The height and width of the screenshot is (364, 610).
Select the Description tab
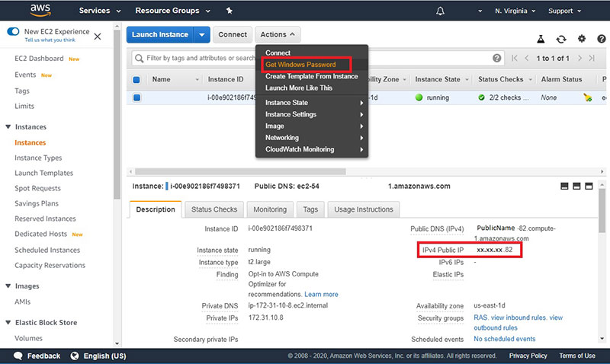tap(156, 209)
